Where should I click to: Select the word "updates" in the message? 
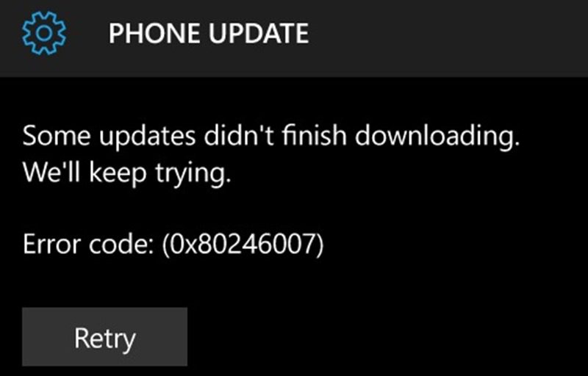tap(147, 137)
